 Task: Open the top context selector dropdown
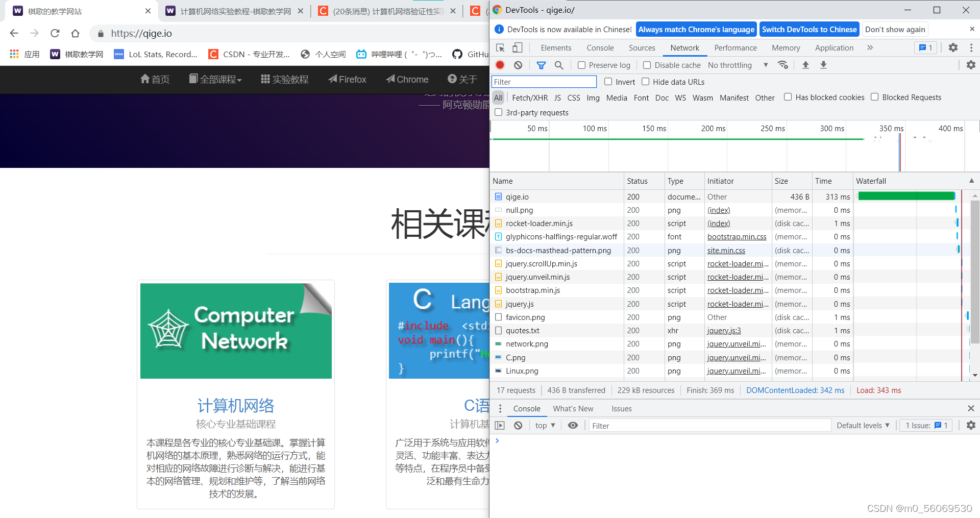[x=545, y=425]
